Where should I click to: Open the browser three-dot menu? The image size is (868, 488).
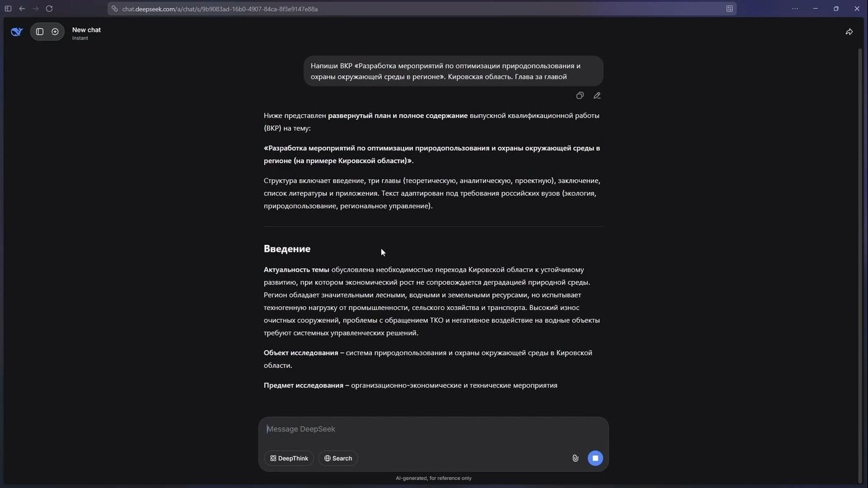pos(795,9)
